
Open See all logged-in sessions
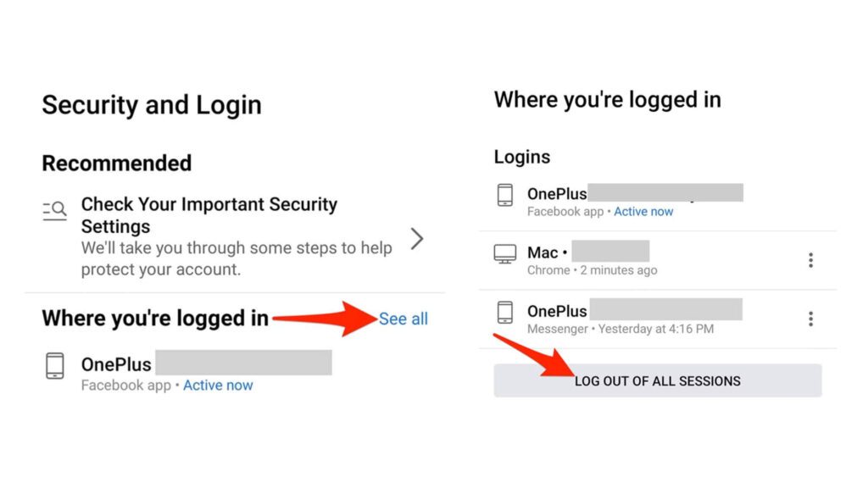[403, 319]
